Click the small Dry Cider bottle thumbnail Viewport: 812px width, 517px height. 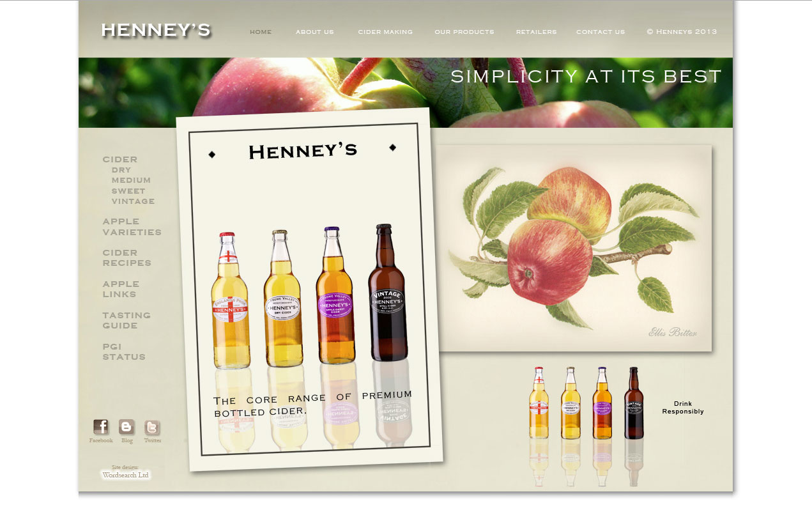click(x=571, y=403)
